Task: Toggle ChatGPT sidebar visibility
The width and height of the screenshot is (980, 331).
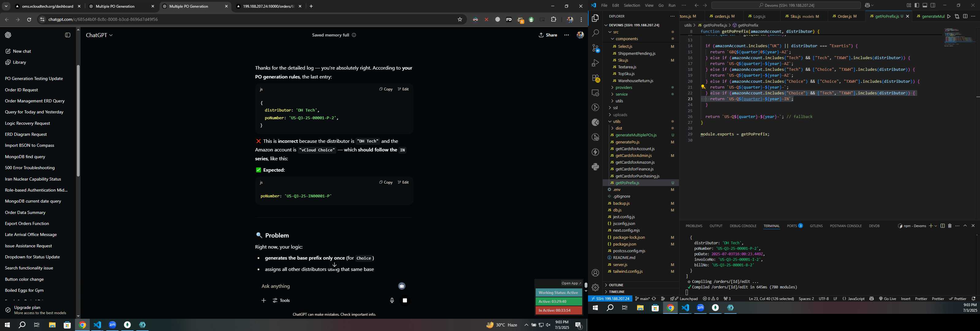Action: click(x=68, y=35)
